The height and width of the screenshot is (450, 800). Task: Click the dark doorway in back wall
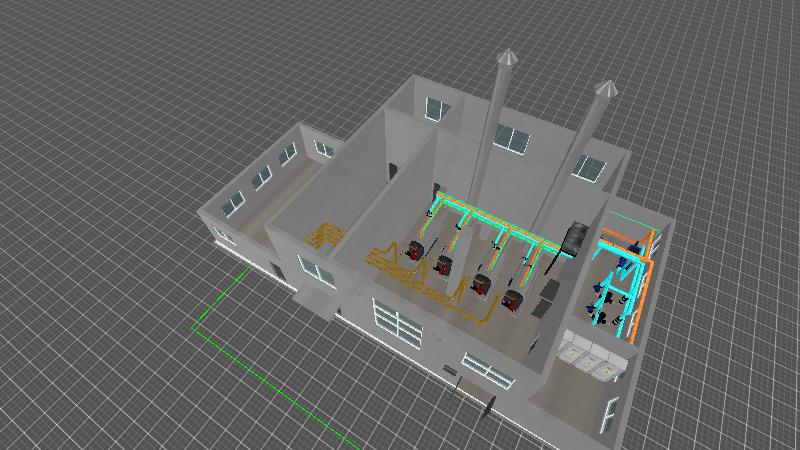click(393, 170)
